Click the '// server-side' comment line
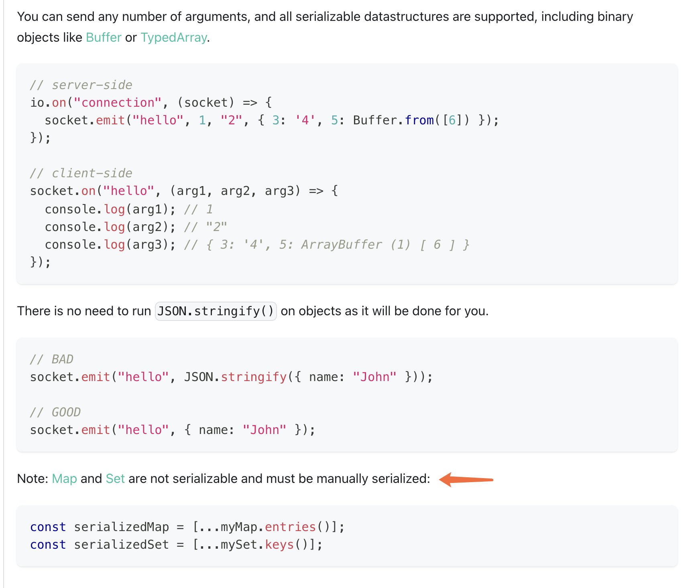 [81, 85]
